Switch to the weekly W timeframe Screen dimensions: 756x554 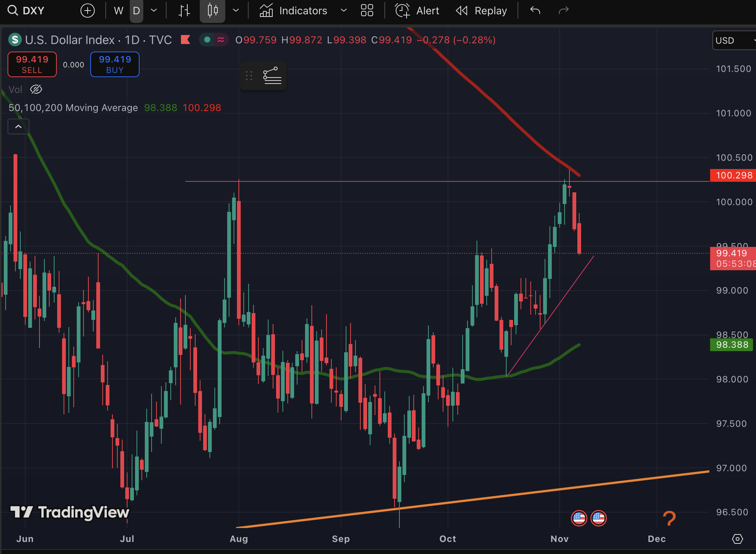point(118,10)
